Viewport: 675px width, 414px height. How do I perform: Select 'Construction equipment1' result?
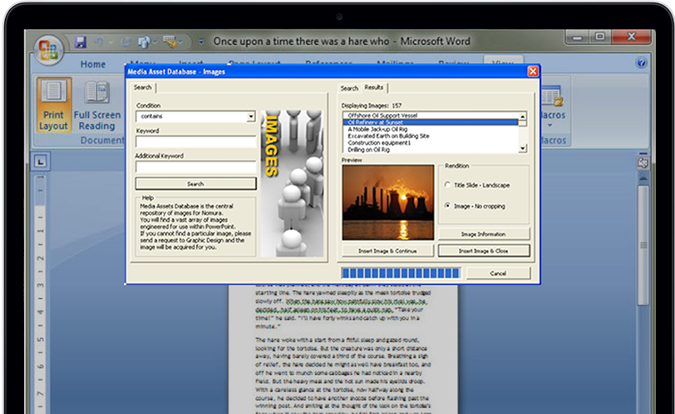click(x=379, y=143)
